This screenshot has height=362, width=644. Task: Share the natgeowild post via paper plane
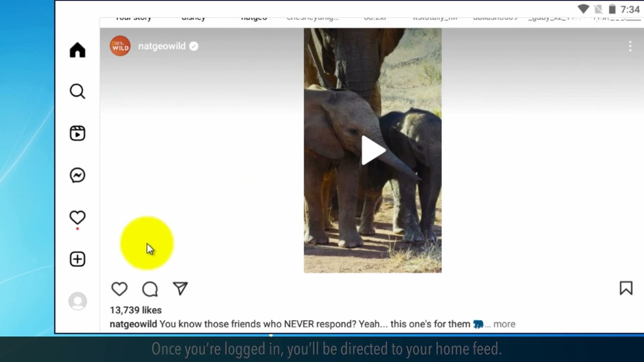coord(180,288)
